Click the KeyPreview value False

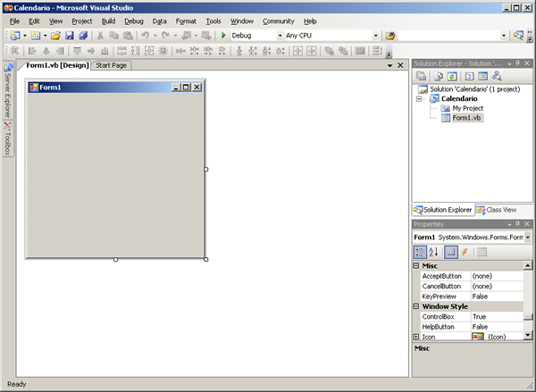(x=497, y=296)
